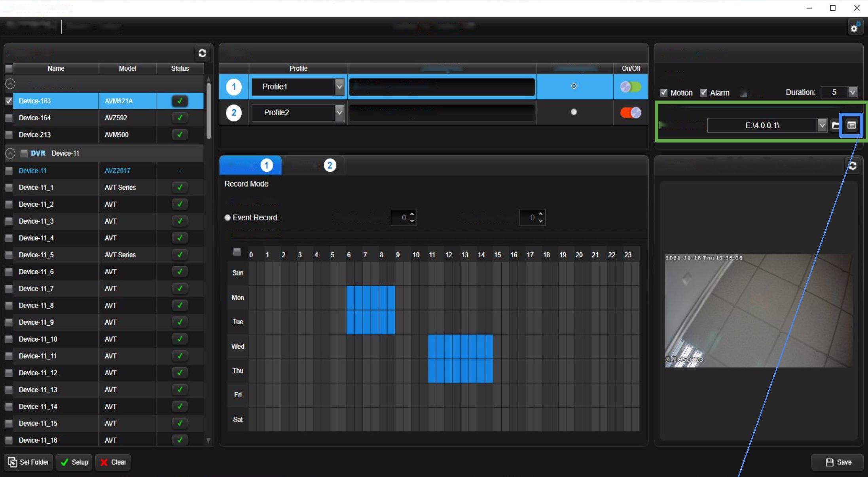868x477 pixels.
Task: Check the Device-213 checkbox
Action: tap(9, 135)
